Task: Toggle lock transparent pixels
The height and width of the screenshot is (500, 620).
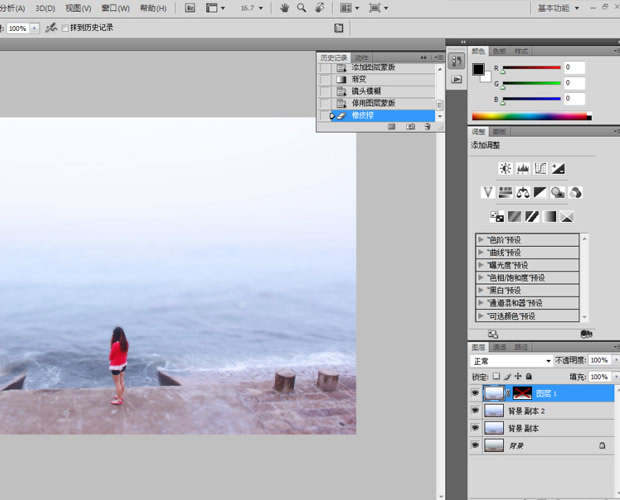Action: [496, 376]
